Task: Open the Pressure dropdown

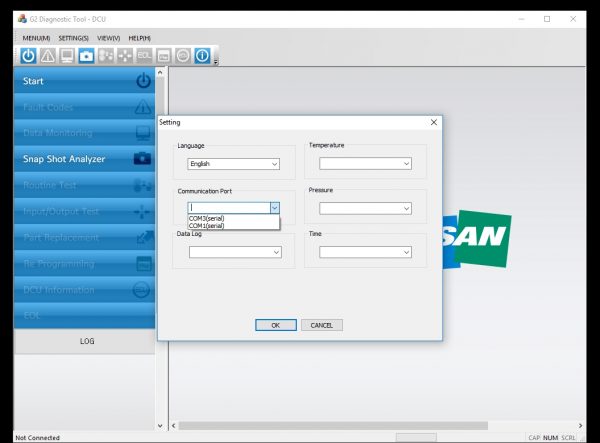Action: [365, 208]
